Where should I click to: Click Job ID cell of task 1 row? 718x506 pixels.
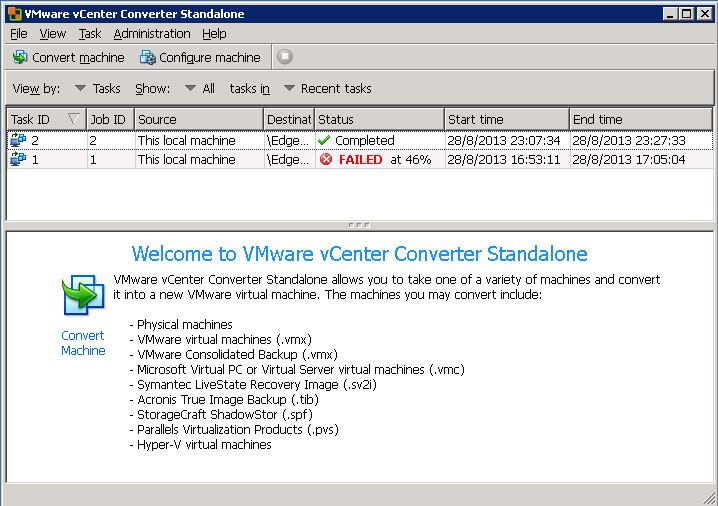(111, 159)
